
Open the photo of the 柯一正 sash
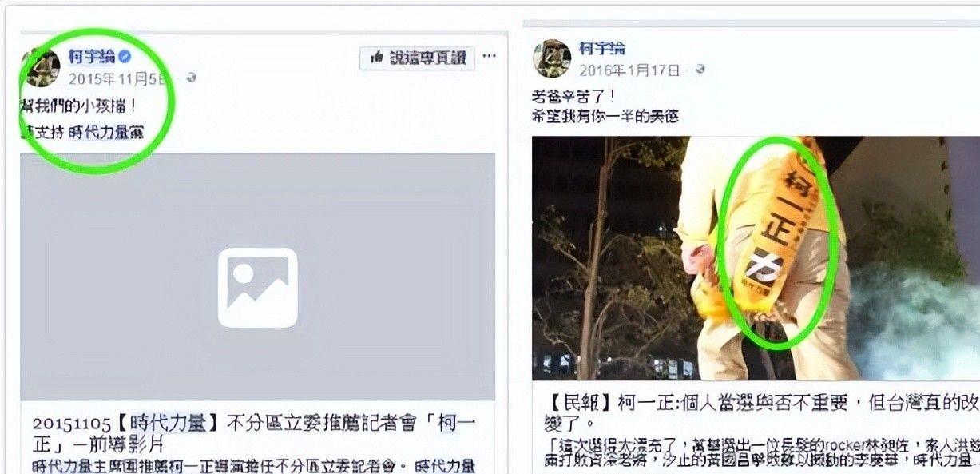click(x=756, y=258)
